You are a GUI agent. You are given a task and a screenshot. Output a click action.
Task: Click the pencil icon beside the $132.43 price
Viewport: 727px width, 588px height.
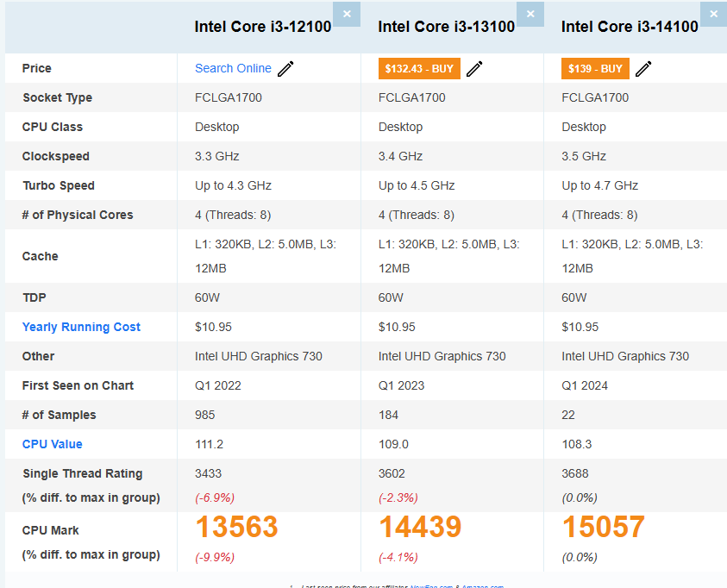(x=474, y=69)
